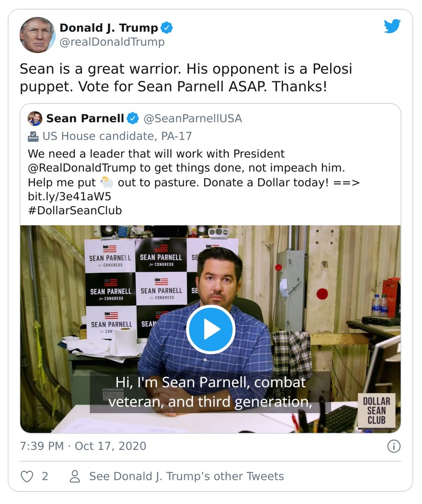Image resolution: width=422 pixels, height=504 pixels.
Task: Click the Sean Parnell name in quoted tweet
Action: click(x=85, y=119)
